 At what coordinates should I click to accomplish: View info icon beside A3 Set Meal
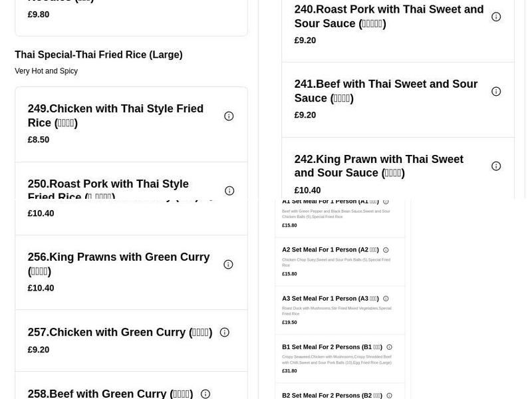tap(386, 298)
